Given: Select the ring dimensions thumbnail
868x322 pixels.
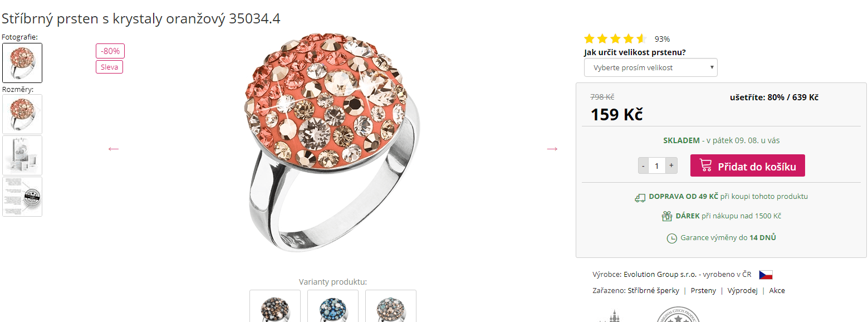Looking at the screenshot, I should pyautogui.click(x=22, y=114).
